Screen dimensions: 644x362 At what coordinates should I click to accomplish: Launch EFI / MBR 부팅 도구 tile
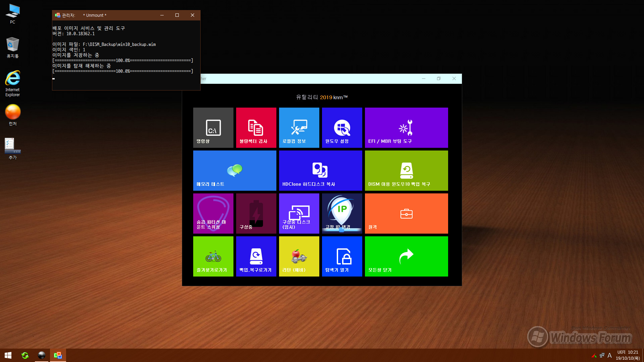click(406, 128)
